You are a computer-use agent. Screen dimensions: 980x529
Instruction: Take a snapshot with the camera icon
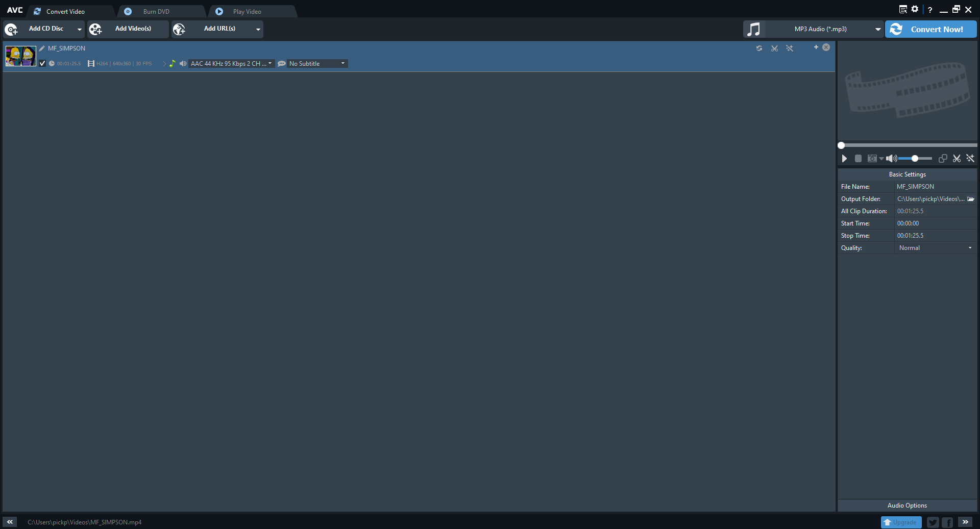click(872, 158)
